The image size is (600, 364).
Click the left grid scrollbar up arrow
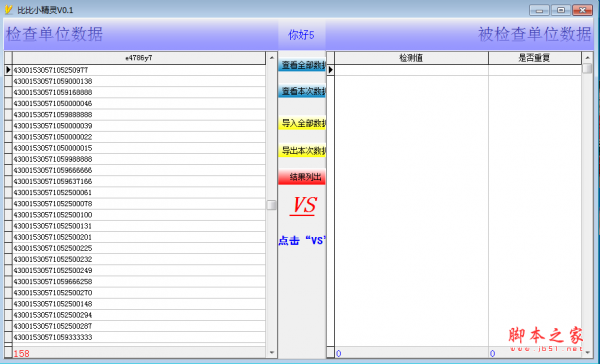[x=272, y=58]
